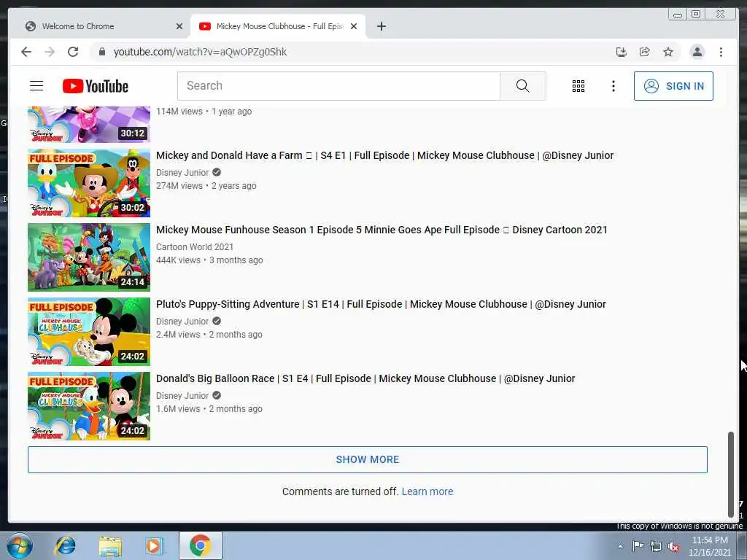Open Pluto's Puppy-Sitting Adventure thumbnail
Screen dimensions: 747x560
tap(88, 332)
